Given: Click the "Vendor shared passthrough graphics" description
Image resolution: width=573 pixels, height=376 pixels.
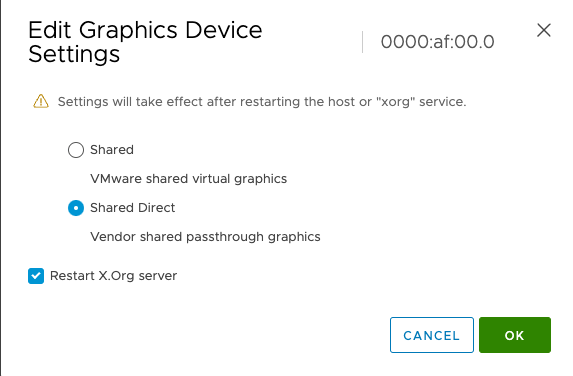Looking at the screenshot, I should click(205, 237).
